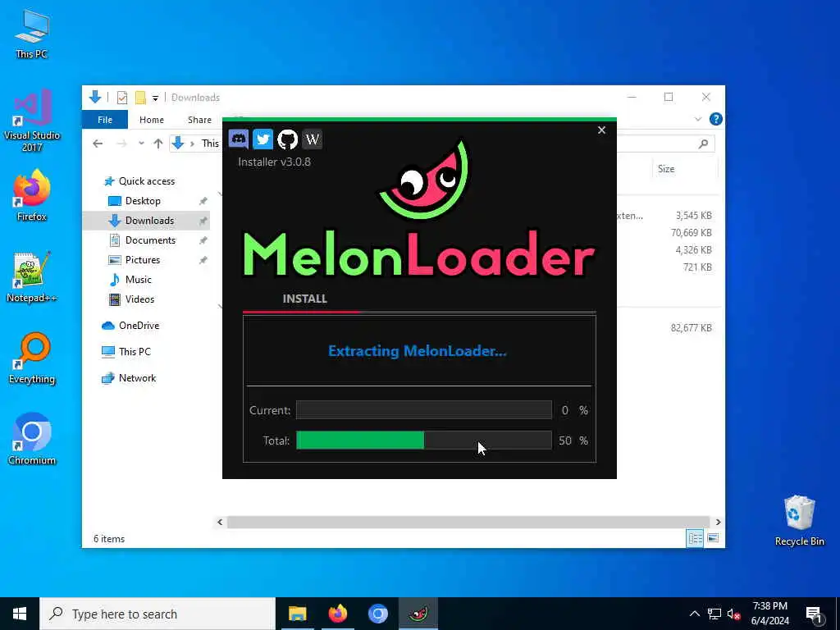The image size is (840, 630).
Task: Click the scroll right arrow in Explorer
Action: tap(718, 522)
